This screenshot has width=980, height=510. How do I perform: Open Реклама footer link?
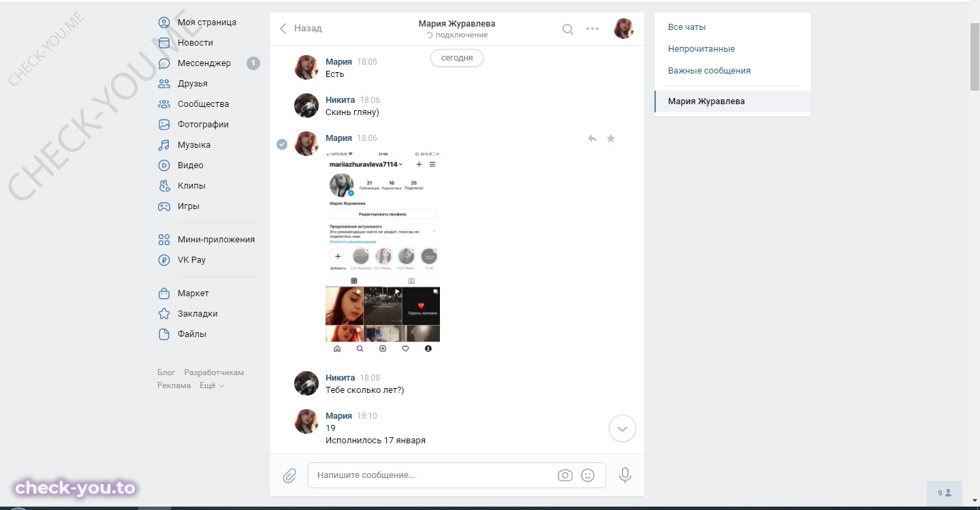click(174, 385)
